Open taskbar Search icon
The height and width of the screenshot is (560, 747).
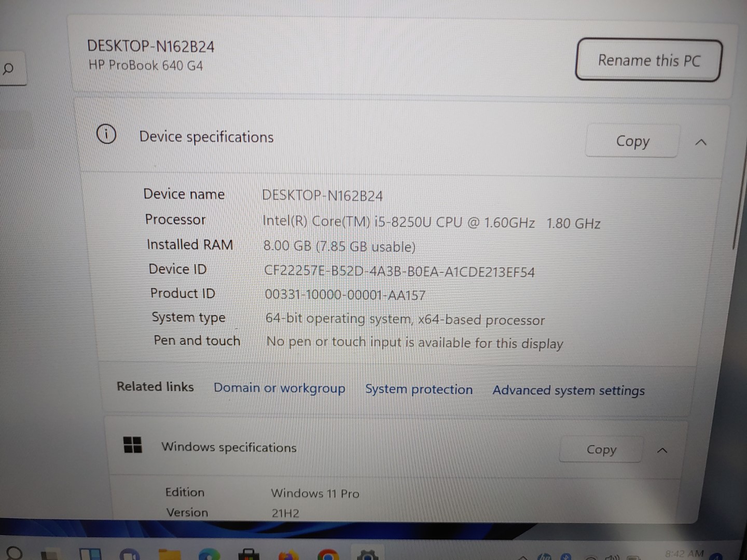click(x=14, y=554)
